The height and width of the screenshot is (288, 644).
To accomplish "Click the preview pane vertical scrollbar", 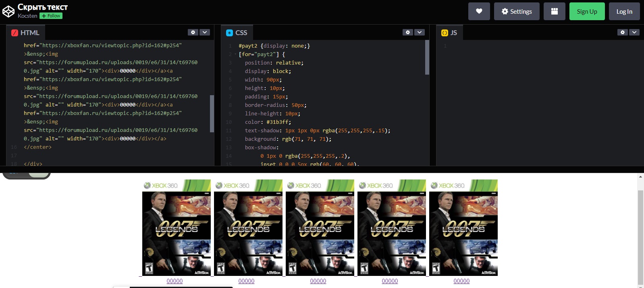I will click(640, 237).
